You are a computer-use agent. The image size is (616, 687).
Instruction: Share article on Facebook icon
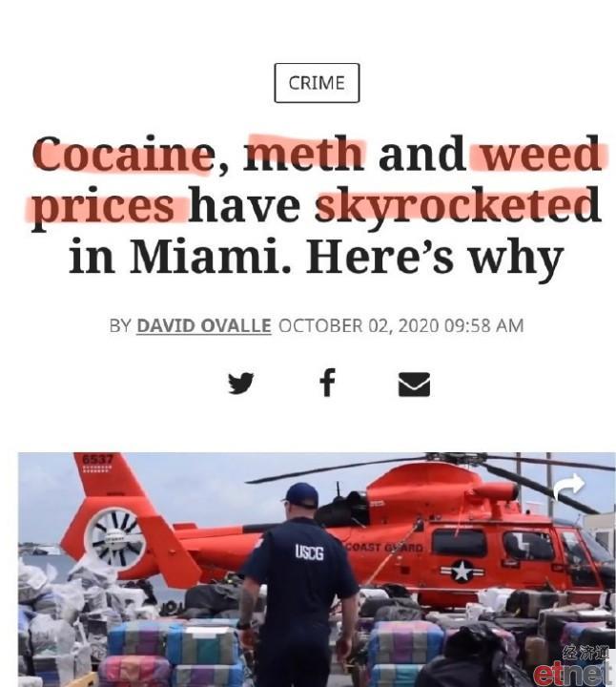[327, 383]
